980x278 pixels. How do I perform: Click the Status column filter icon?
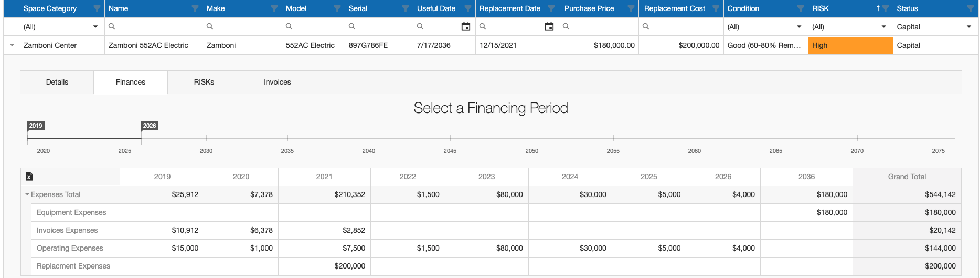970,8
